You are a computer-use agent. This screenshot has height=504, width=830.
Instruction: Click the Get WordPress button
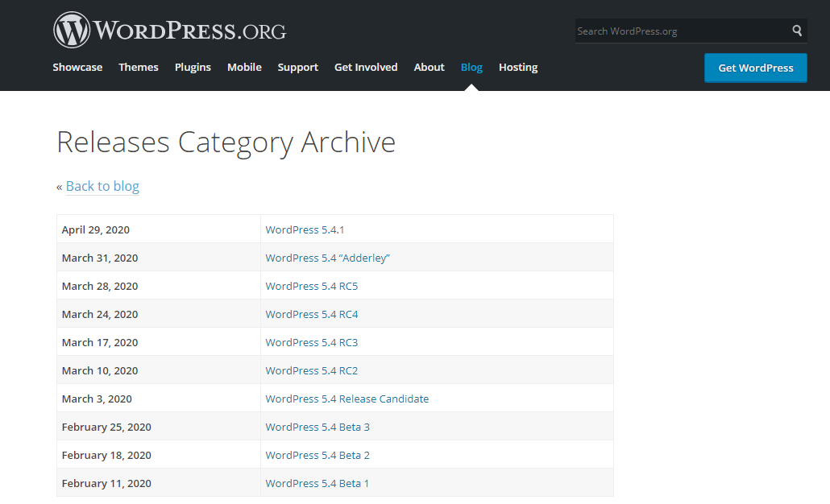tap(755, 68)
